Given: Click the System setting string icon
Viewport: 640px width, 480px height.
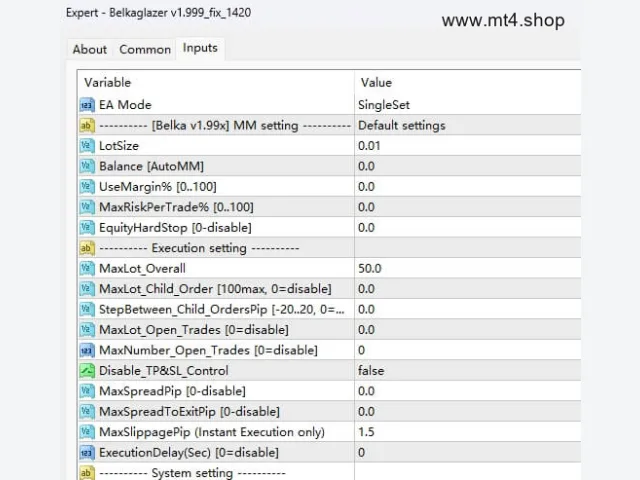Looking at the screenshot, I should click(x=87, y=473).
